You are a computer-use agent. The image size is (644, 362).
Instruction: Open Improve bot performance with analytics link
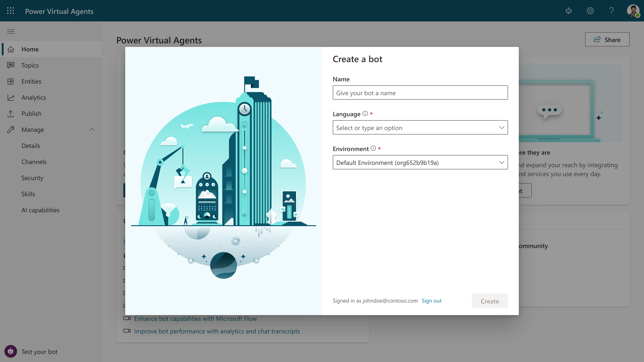[217, 331]
